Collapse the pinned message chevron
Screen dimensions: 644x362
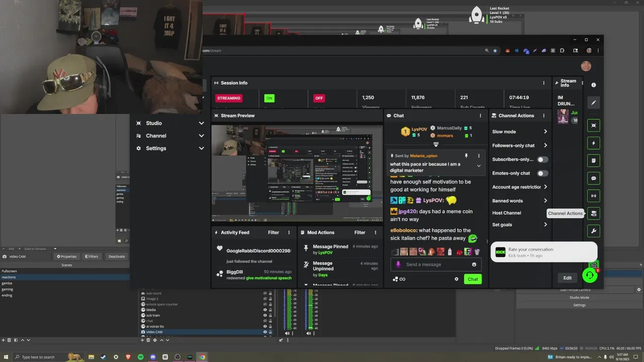(x=478, y=166)
